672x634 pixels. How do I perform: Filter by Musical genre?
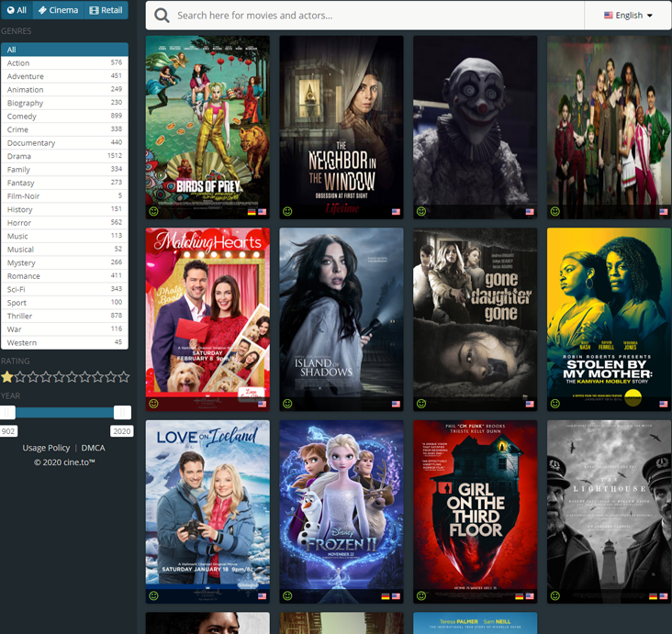pos(64,250)
